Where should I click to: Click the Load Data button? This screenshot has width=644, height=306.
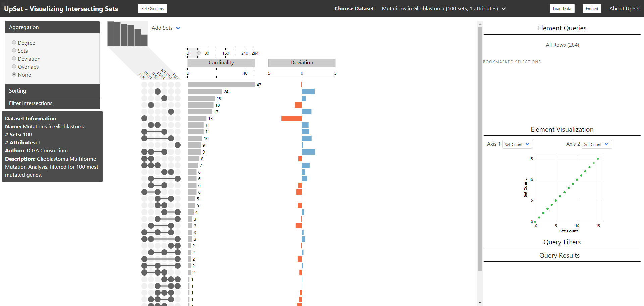coord(562,8)
